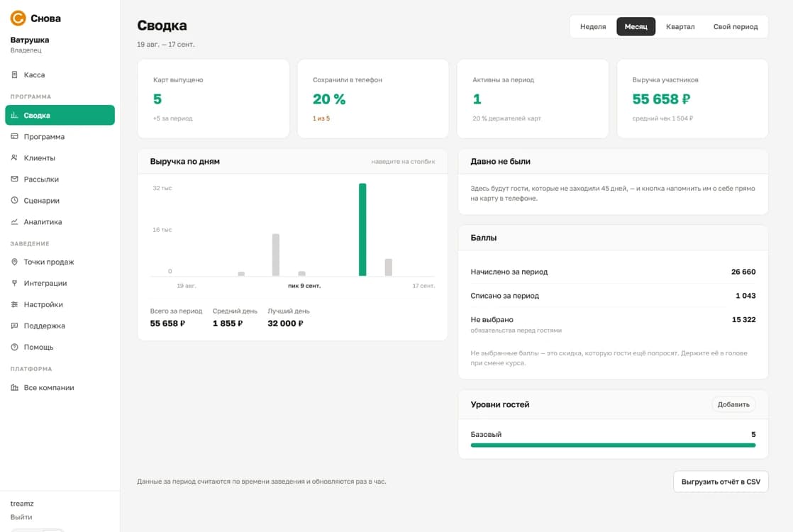The width and height of the screenshot is (793, 532).
Task: Open Касса via its receipt icon
Action: point(14,75)
